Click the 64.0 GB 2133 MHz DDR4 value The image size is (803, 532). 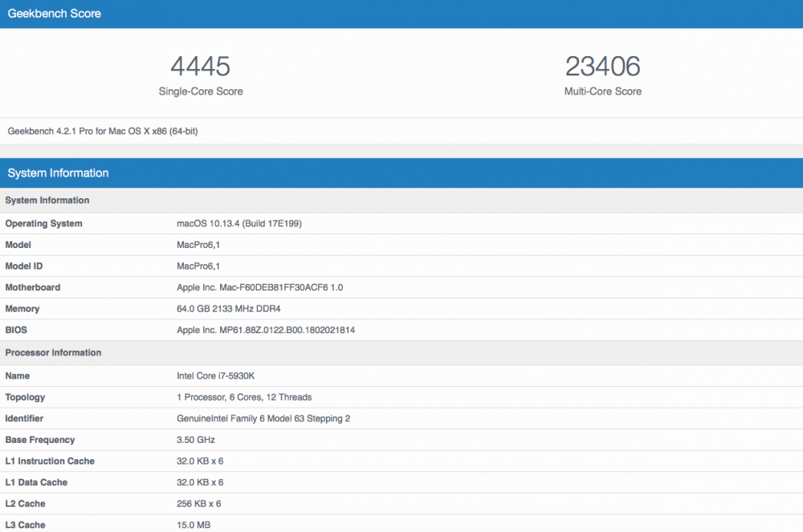tap(228, 309)
